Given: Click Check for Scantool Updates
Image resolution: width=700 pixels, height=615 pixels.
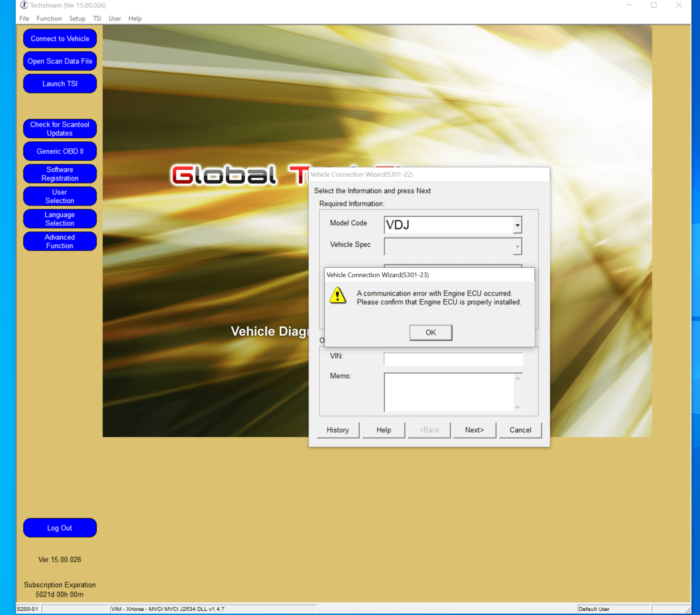Looking at the screenshot, I should 60,129.
